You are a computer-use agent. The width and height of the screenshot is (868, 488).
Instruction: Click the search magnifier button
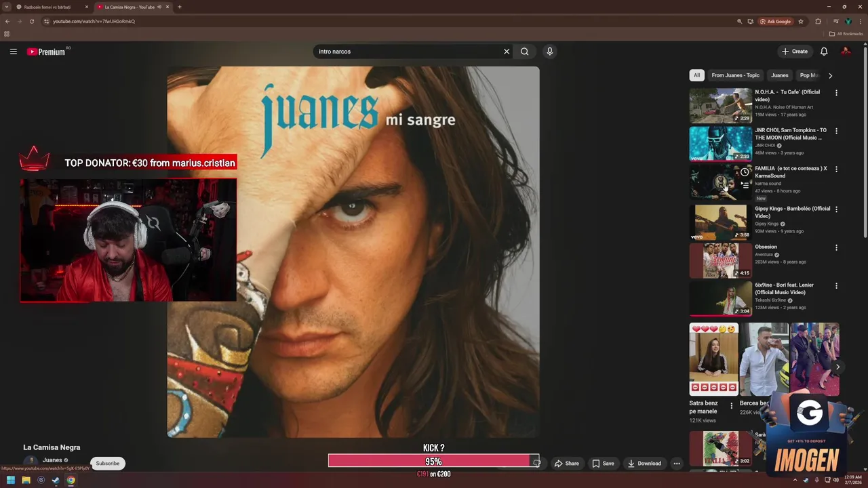(524, 52)
